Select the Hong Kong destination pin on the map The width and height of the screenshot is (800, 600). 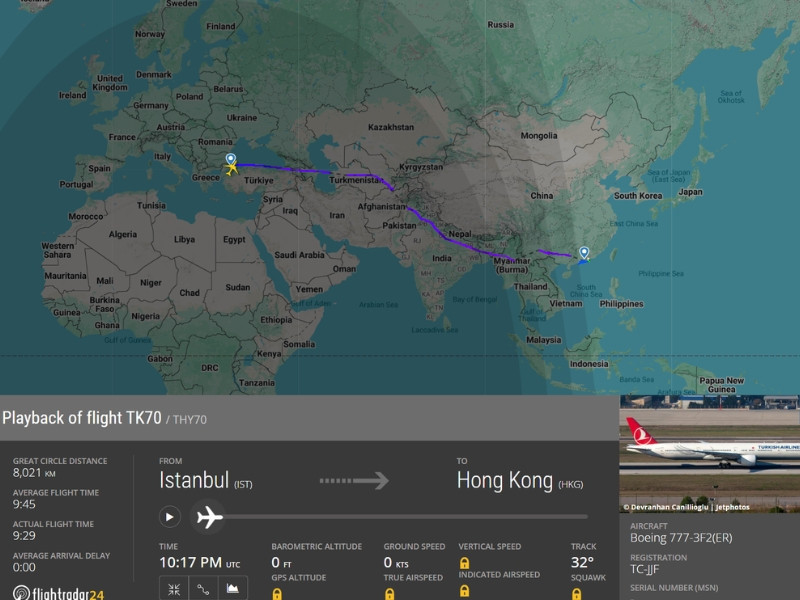(x=584, y=253)
